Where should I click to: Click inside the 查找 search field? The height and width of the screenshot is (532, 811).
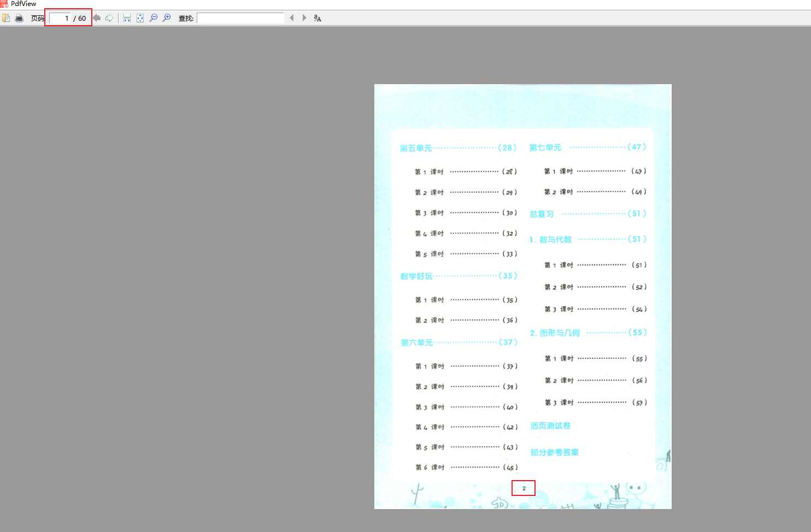pos(240,17)
